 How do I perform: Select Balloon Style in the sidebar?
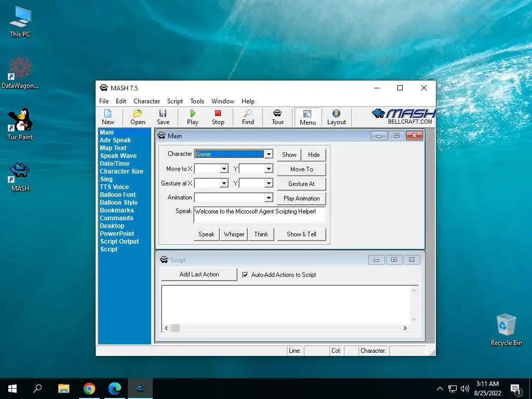pos(119,203)
